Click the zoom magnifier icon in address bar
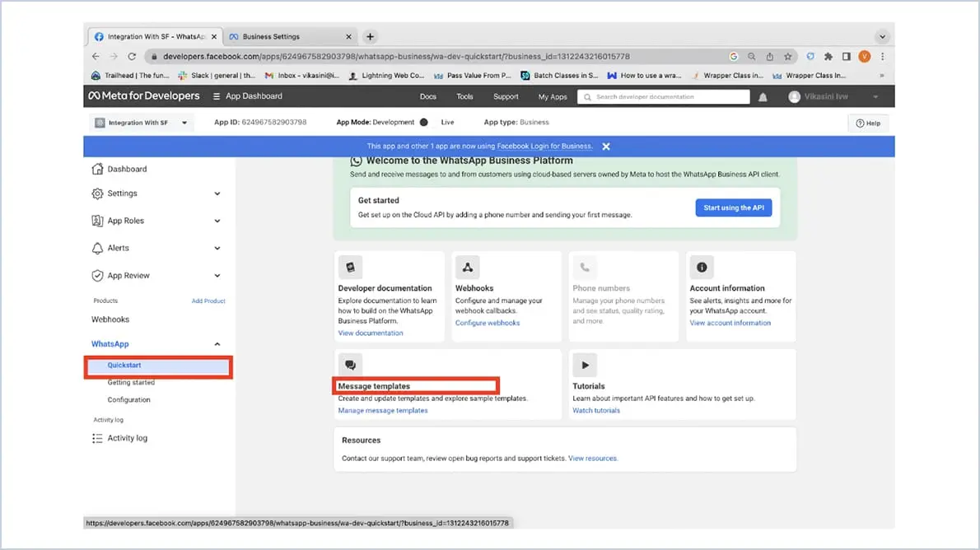 (752, 56)
